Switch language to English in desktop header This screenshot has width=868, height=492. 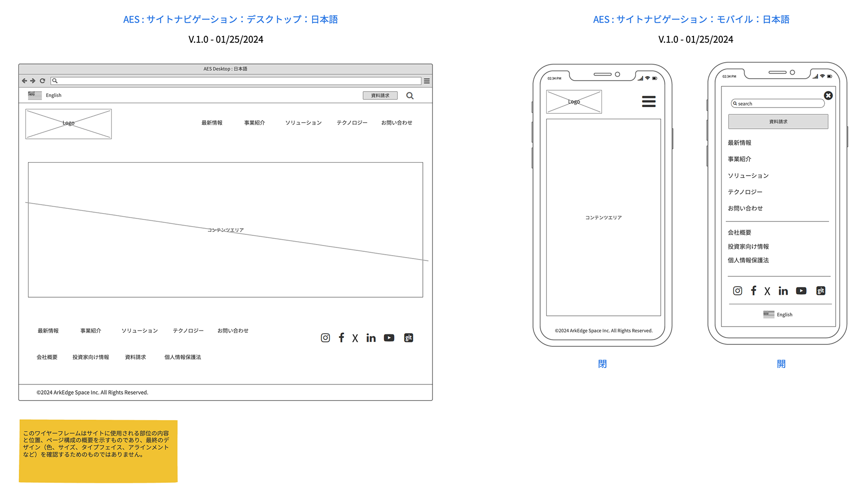tap(53, 96)
